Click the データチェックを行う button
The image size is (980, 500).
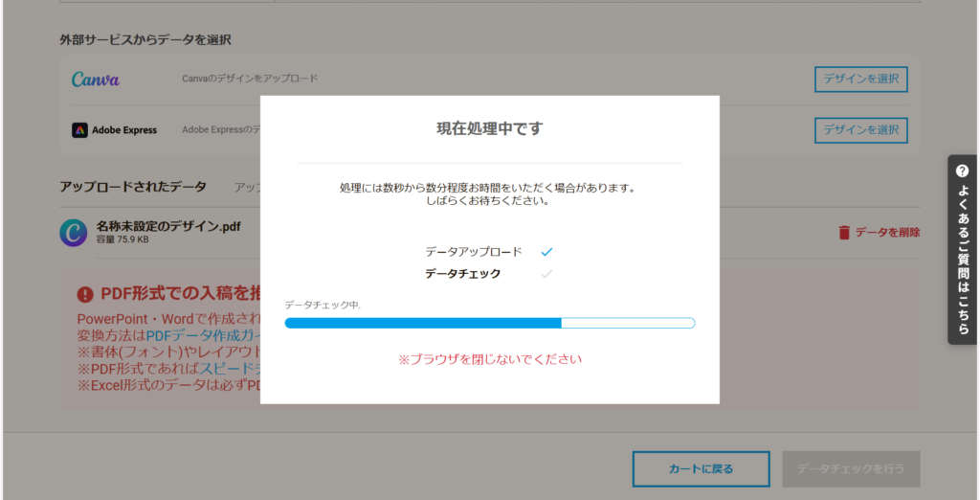(x=851, y=469)
